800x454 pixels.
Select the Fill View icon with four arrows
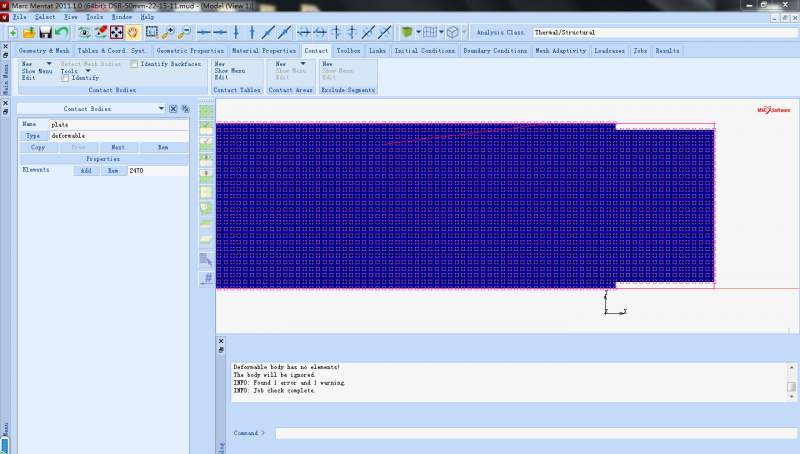116,32
